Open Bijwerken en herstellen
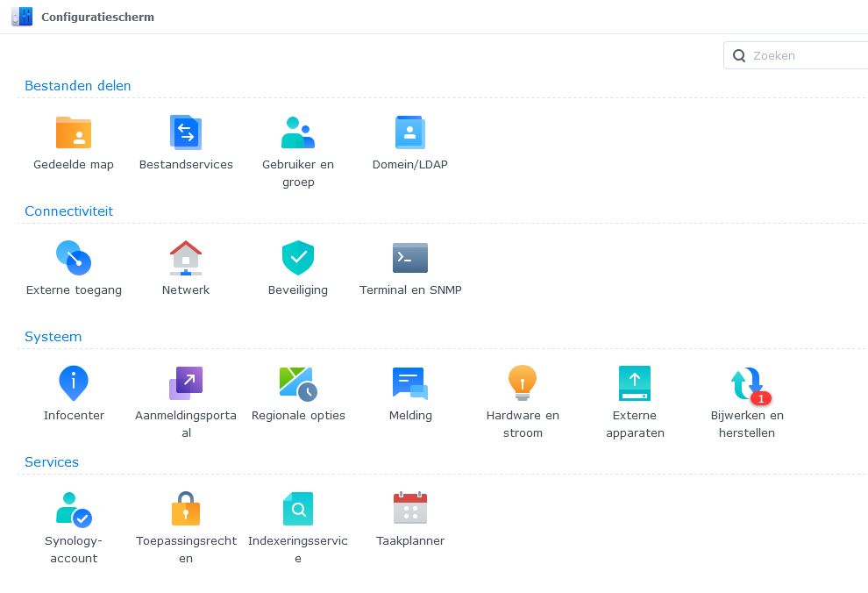 (x=747, y=384)
